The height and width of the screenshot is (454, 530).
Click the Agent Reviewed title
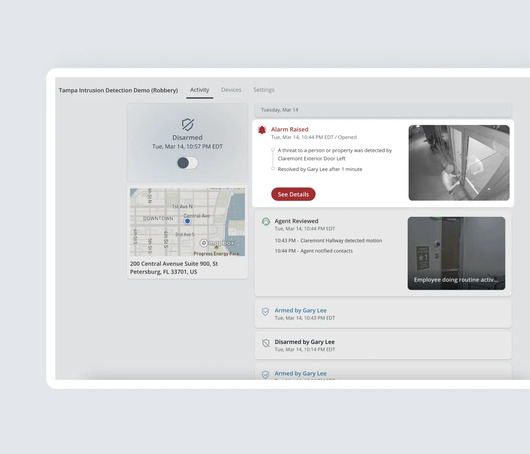[x=296, y=221]
